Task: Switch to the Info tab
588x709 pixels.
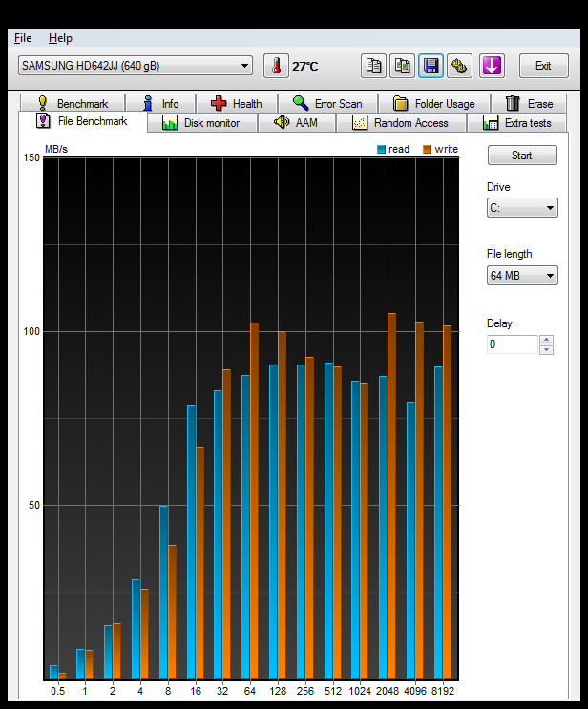Action: (160, 104)
